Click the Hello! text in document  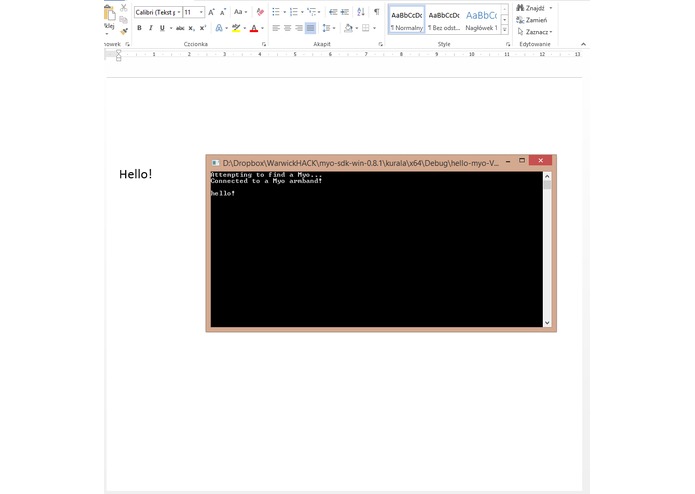pyautogui.click(x=136, y=174)
